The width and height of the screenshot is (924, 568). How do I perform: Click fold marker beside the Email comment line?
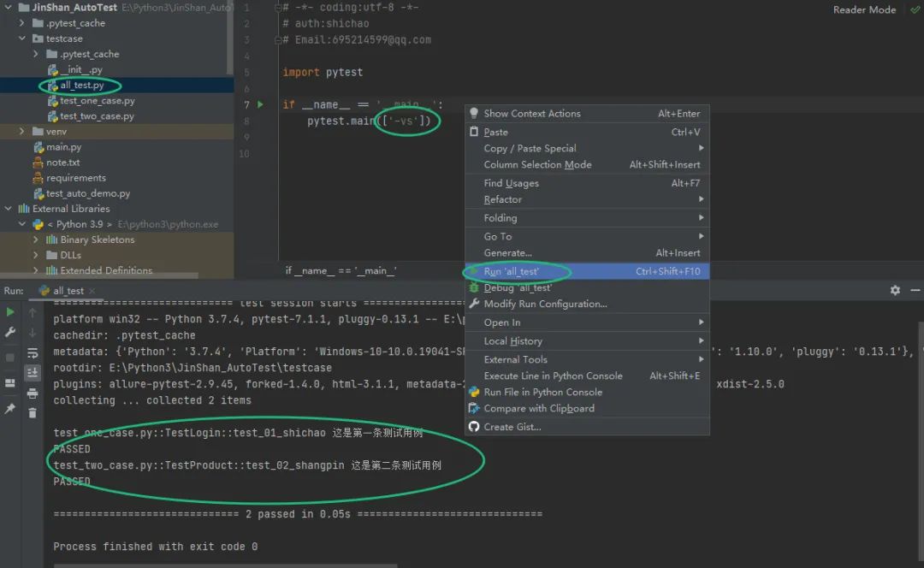tap(278, 40)
